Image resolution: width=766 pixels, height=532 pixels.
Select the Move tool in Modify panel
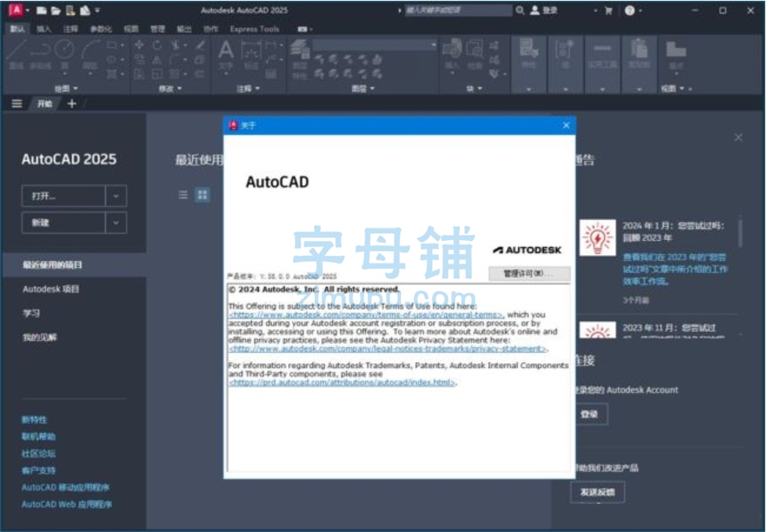click(139, 45)
